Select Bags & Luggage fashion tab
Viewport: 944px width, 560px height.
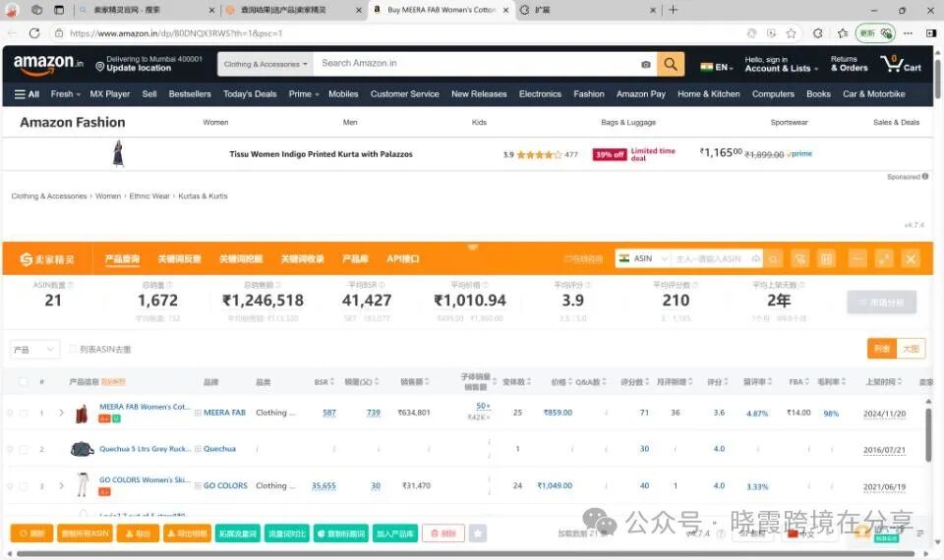[x=628, y=122]
